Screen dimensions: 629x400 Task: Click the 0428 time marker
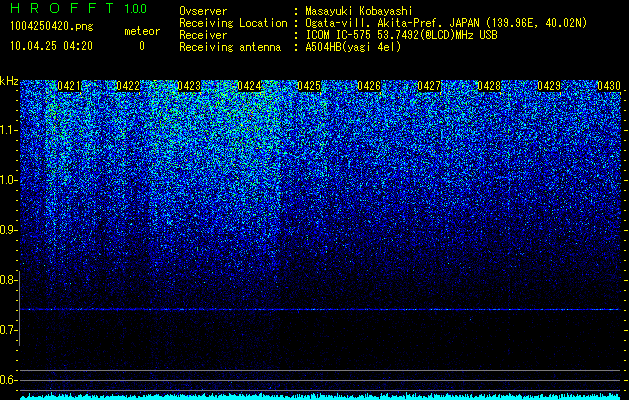tap(489, 86)
